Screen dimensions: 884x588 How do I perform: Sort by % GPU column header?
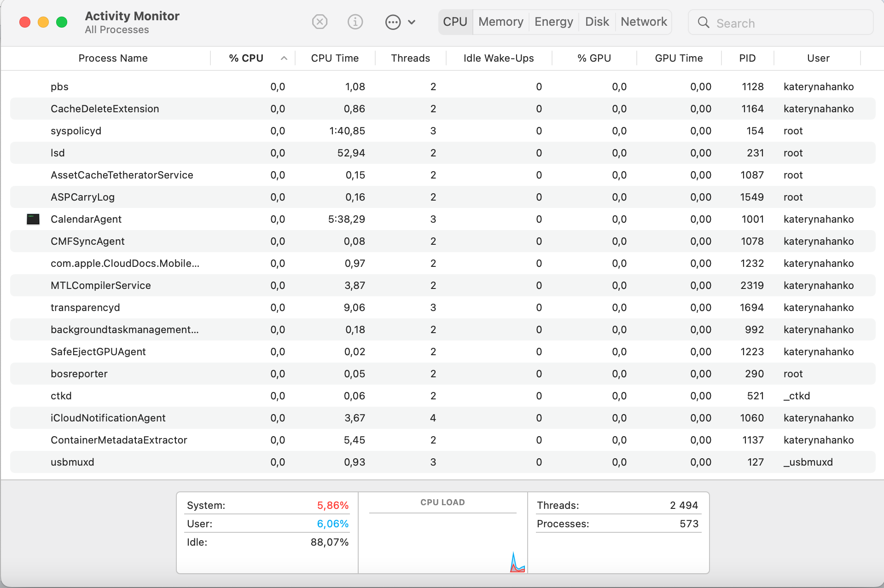click(594, 58)
